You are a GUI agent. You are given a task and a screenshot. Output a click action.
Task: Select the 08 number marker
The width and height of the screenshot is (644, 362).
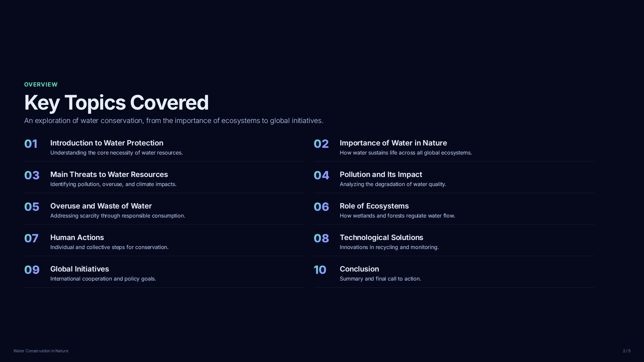coord(321,238)
